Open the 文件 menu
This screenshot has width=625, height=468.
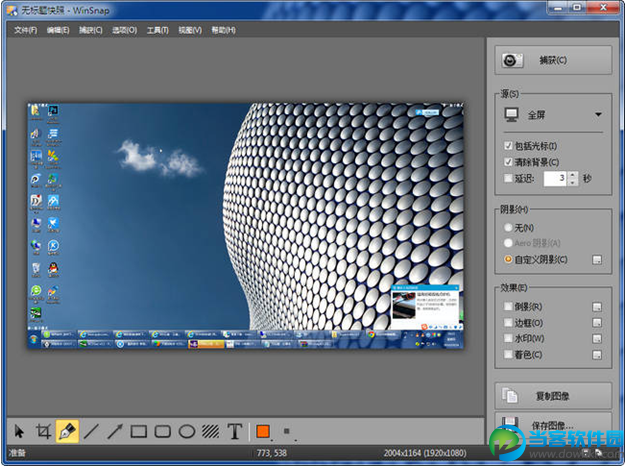26,30
